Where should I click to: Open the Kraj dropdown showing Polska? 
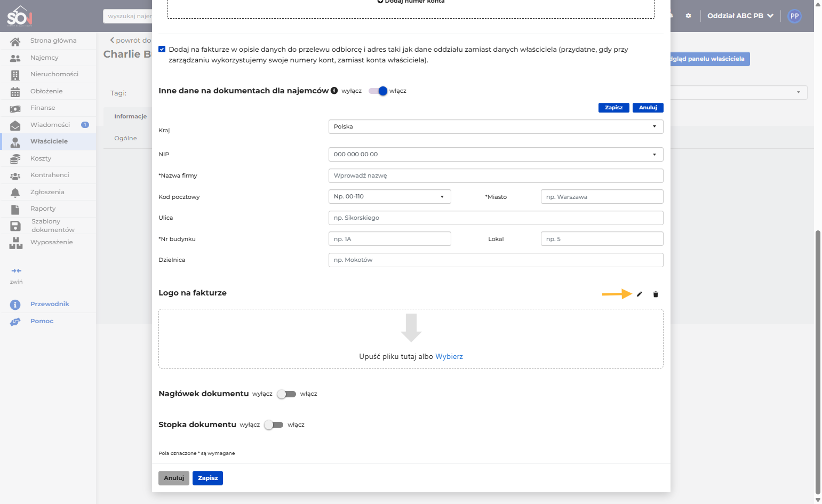496,126
